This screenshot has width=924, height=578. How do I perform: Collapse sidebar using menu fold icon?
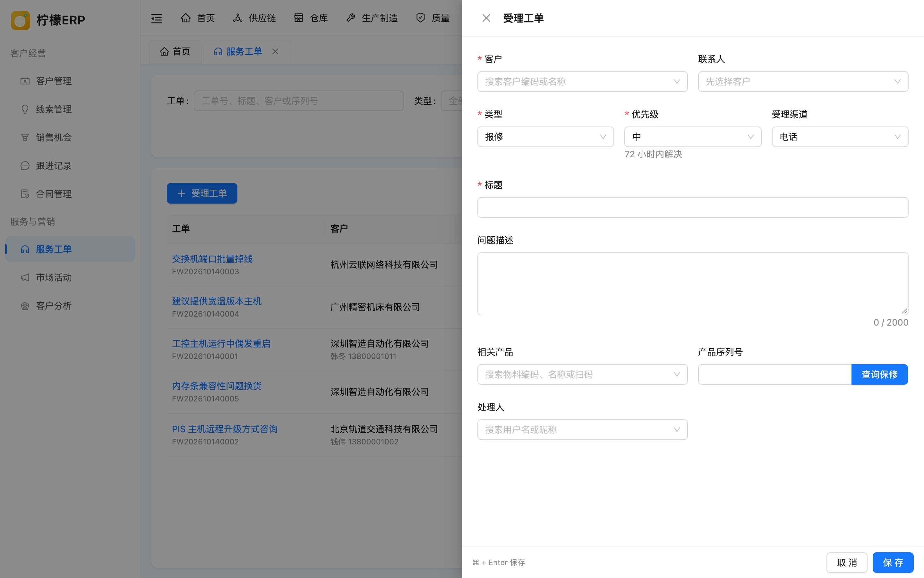(x=157, y=18)
